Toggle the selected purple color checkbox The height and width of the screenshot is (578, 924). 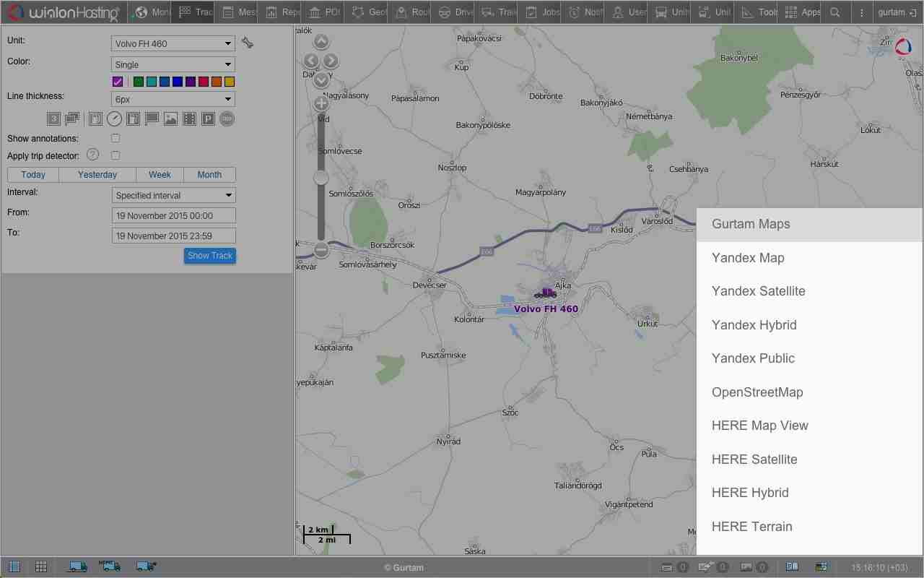[x=118, y=82]
